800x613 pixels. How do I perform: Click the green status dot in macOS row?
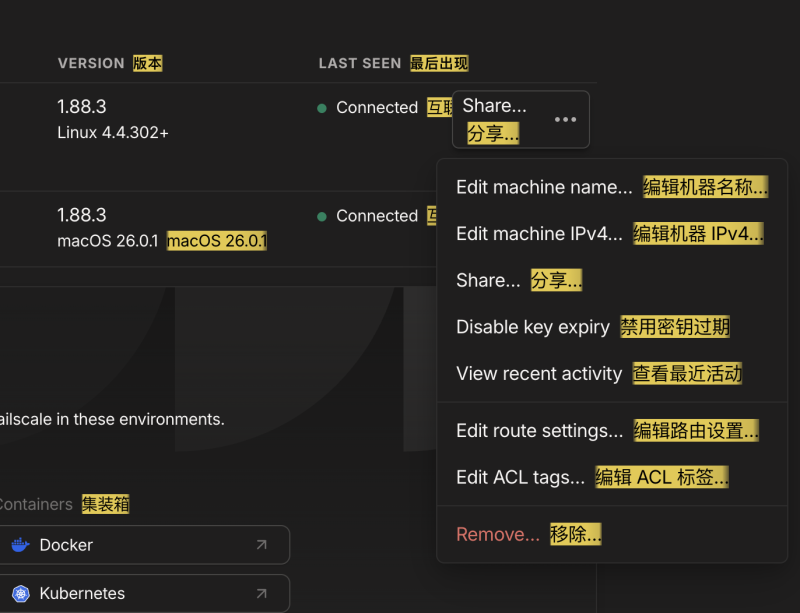coord(322,216)
